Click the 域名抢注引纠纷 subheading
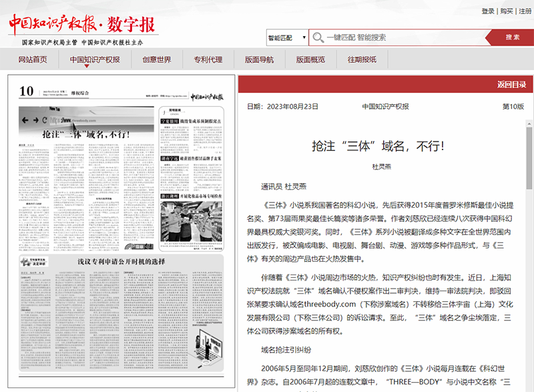 point(286,350)
